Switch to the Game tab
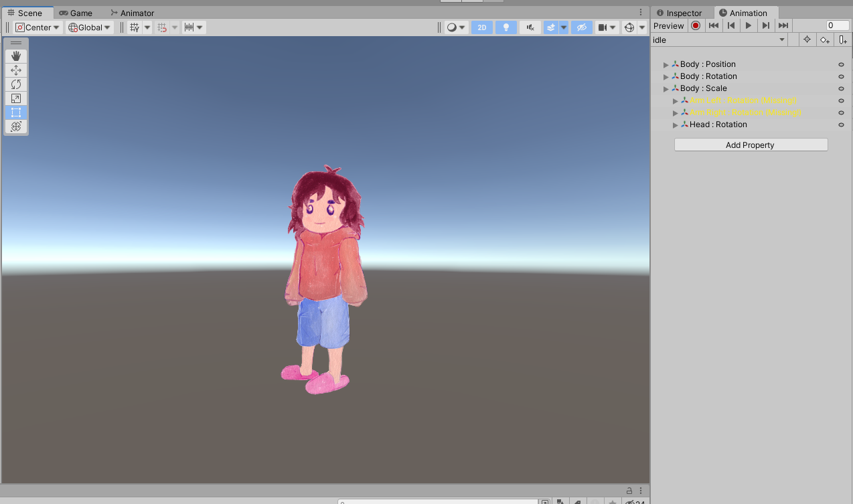 coord(76,12)
